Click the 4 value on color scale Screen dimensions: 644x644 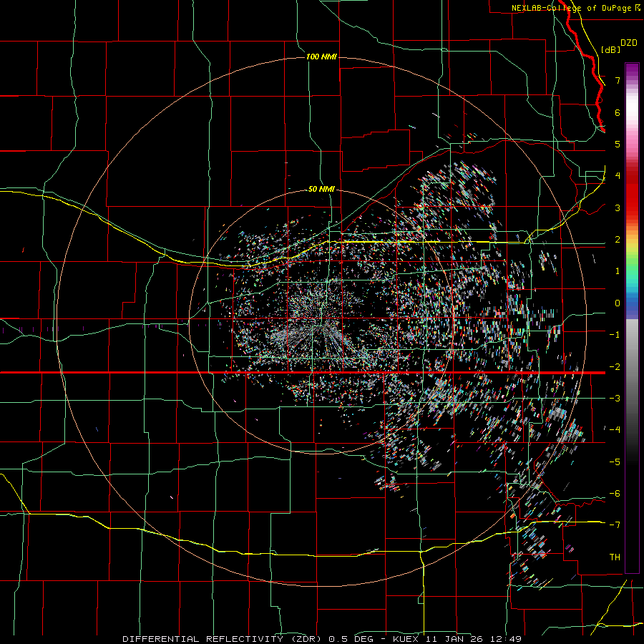point(618,175)
